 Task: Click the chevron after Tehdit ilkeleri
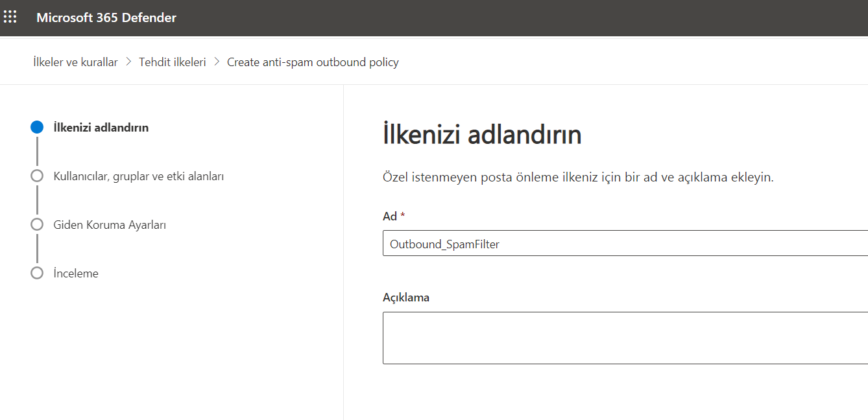click(217, 62)
